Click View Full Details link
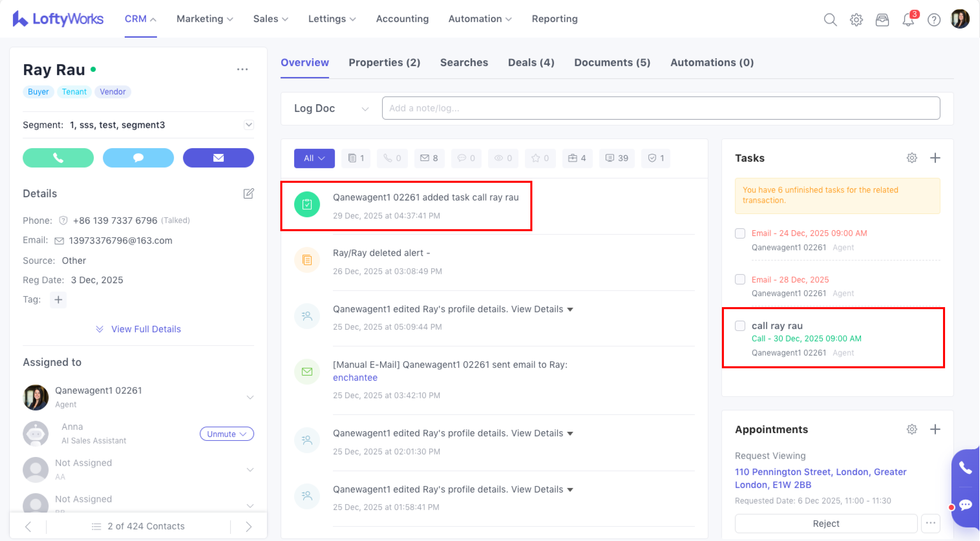Screen dimensions: 980x541 [x=146, y=329]
